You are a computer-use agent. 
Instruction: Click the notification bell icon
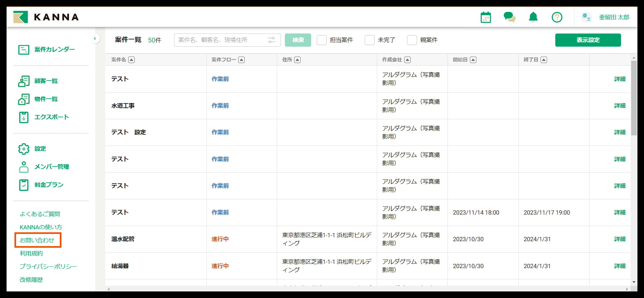533,17
